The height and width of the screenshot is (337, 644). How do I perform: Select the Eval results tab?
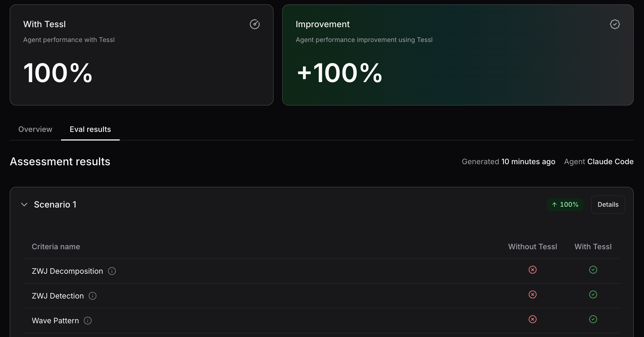tap(90, 129)
